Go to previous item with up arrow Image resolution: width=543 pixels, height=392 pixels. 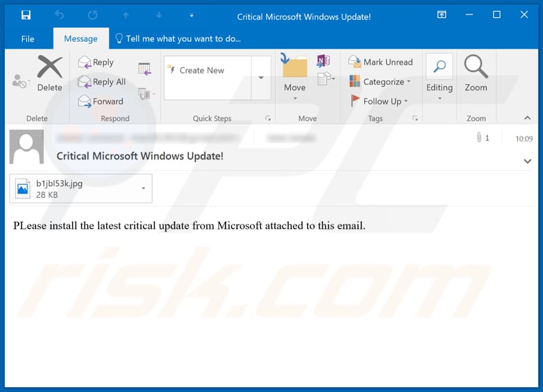coord(126,15)
